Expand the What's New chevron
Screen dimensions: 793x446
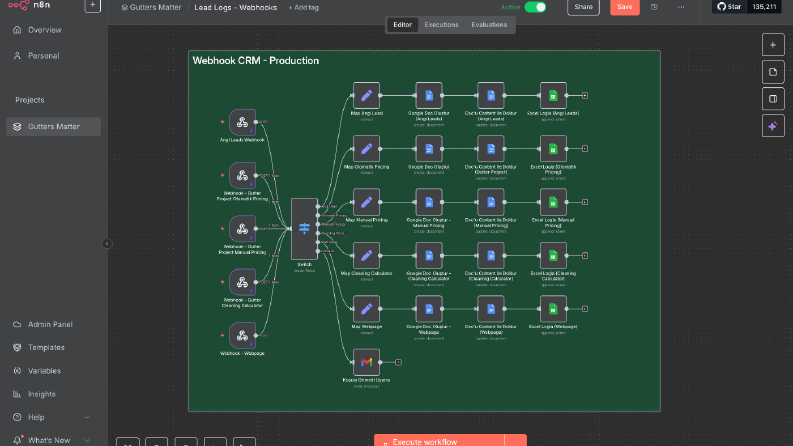86,440
